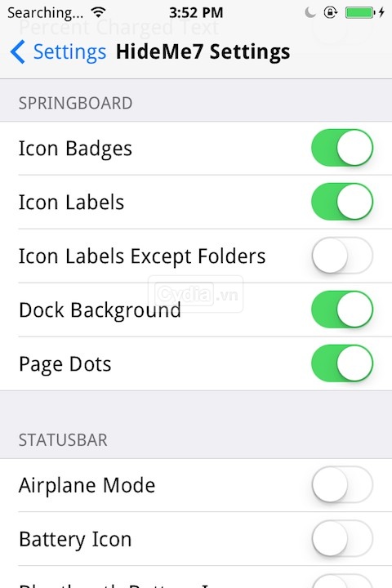Image resolution: width=392 pixels, height=588 pixels.
Task: Disable the Icon Badges switch
Action: (x=342, y=148)
